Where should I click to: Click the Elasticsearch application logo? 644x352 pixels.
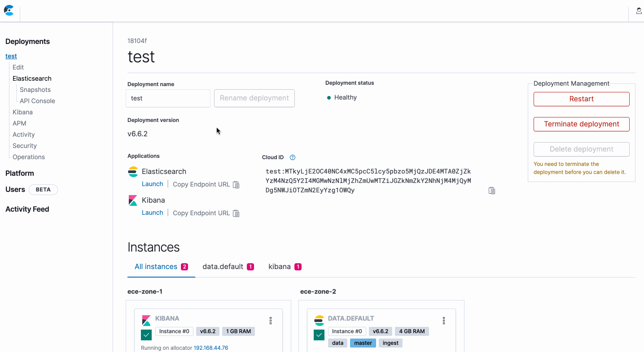pos(133,171)
